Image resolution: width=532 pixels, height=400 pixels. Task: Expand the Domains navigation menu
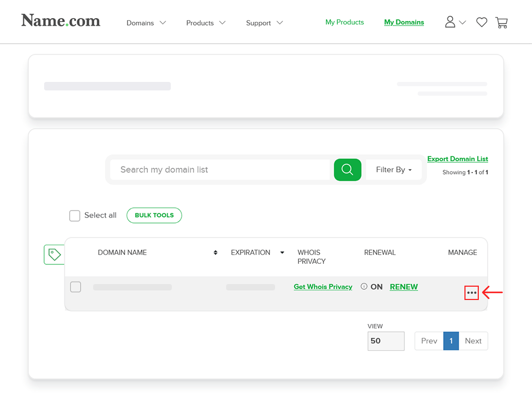pos(146,23)
